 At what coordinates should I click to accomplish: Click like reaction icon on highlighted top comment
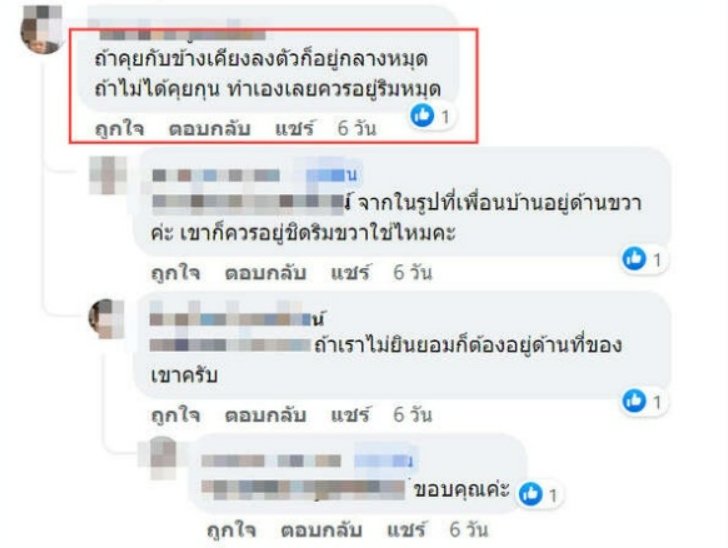[x=422, y=115]
